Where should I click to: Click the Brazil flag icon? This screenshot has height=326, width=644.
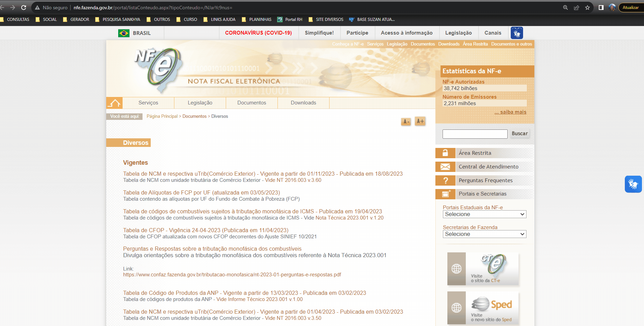coord(124,33)
